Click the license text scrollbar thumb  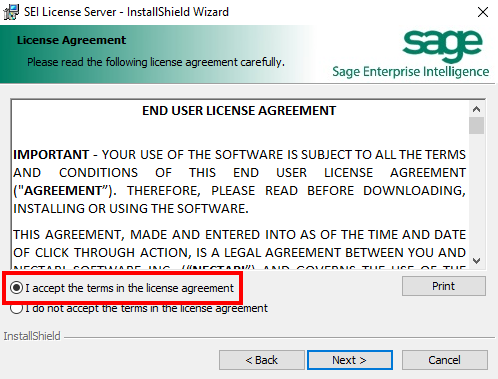point(476,125)
